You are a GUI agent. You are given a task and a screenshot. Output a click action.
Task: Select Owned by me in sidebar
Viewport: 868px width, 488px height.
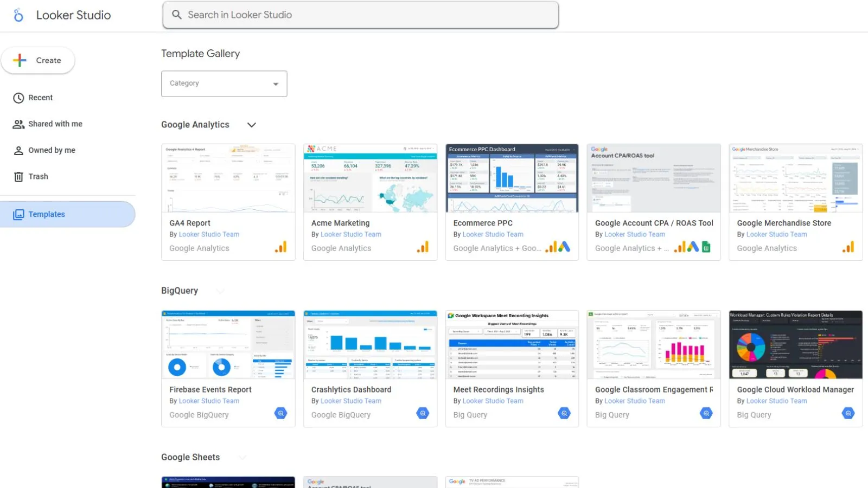tap(52, 150)
